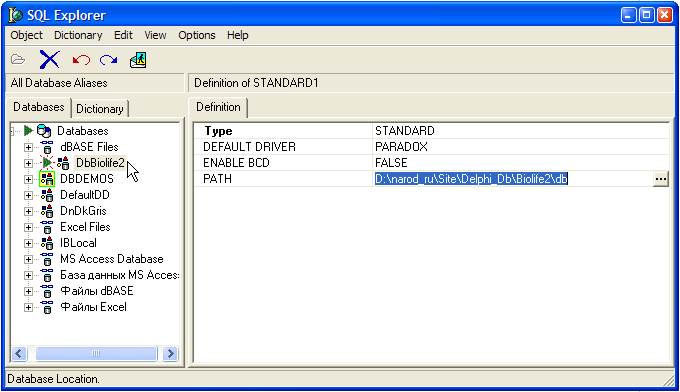Click the PATH browse ellipsis button
The width and height of the screenshot is (680, 392).
click(x=660, y=179)
